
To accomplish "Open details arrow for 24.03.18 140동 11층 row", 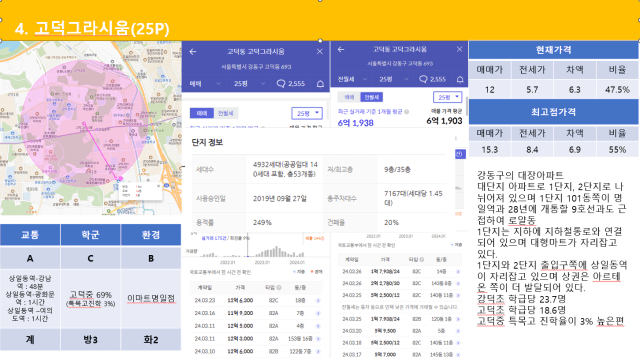I will coord(458,342).
